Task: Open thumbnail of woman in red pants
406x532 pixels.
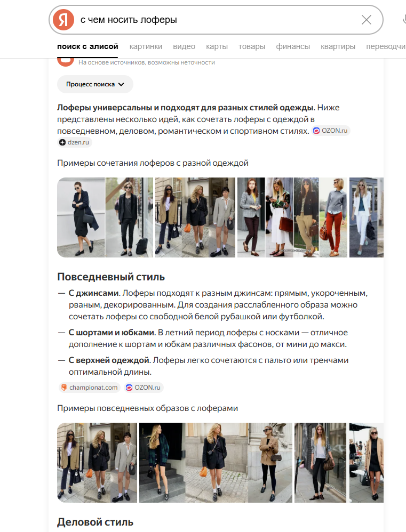Action: pyautogui.click(x=333, y=217)
